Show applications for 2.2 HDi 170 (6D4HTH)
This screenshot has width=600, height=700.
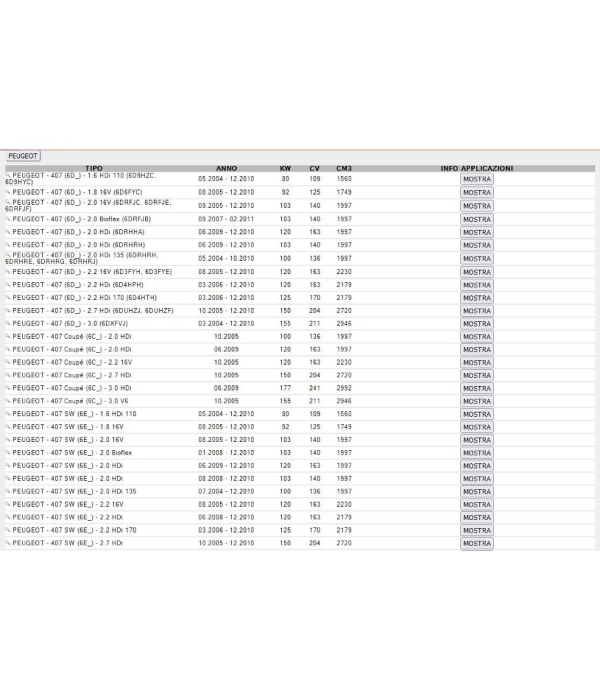coord(477,298)
